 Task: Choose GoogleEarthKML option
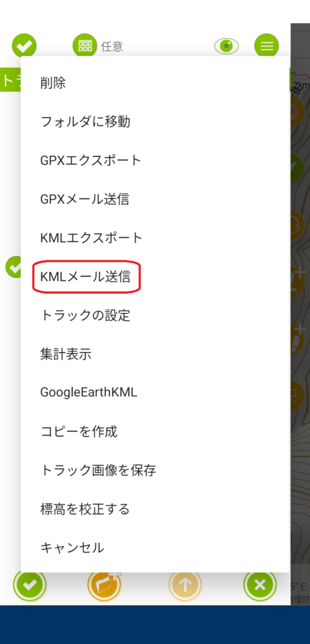pyautogui.click(x=155, y=392)
